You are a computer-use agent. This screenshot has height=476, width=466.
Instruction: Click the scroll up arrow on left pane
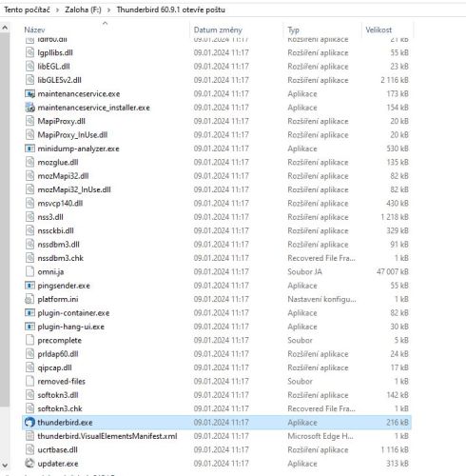click(5, 28)
